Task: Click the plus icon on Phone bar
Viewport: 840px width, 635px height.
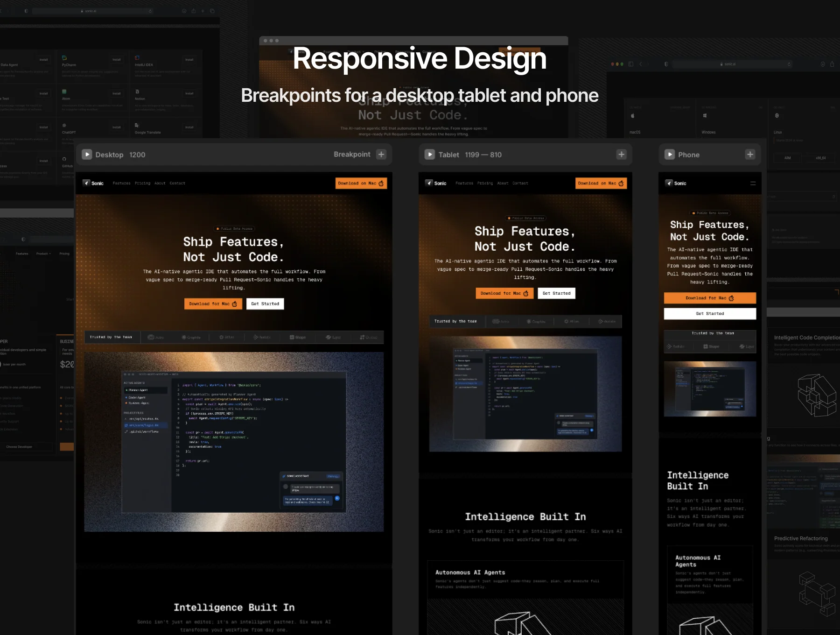Action: (750, 155)
